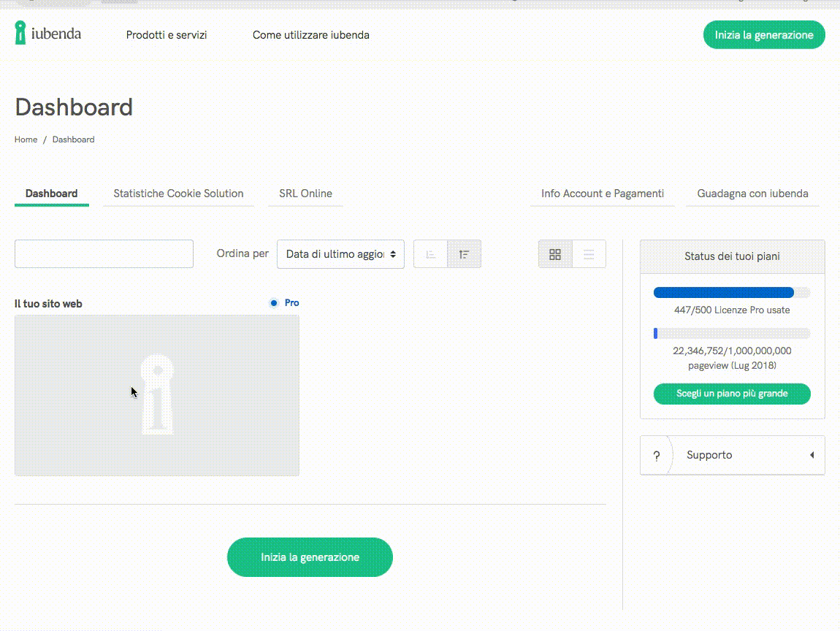The image size is (840, 631).
Task: Select the ascending sort order icon
Action: 430,254
